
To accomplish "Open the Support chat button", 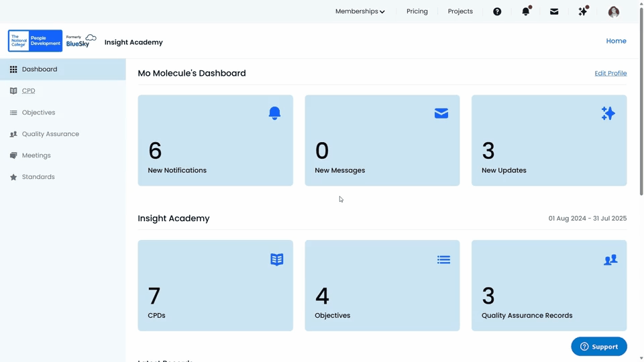I will coord(599,347).
